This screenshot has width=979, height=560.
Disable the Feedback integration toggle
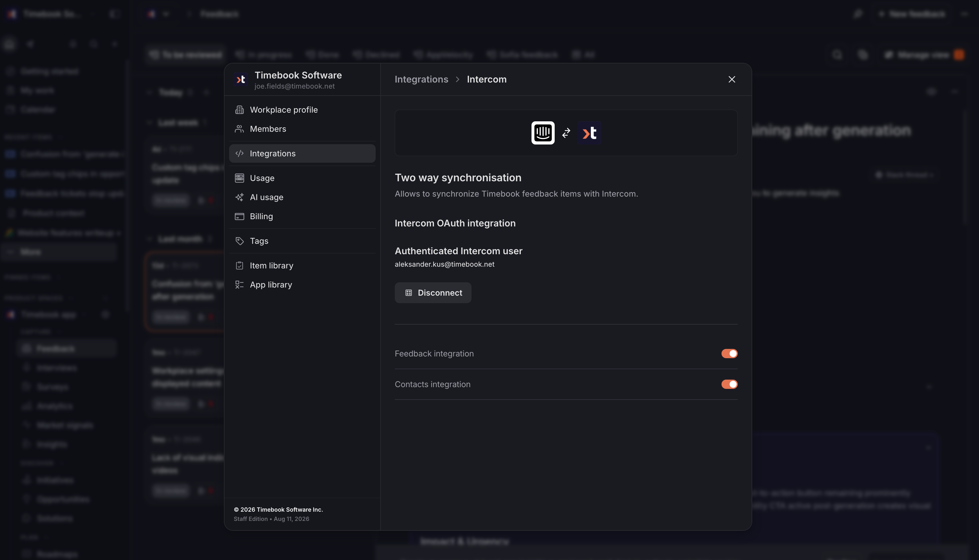tap(729, 354)
